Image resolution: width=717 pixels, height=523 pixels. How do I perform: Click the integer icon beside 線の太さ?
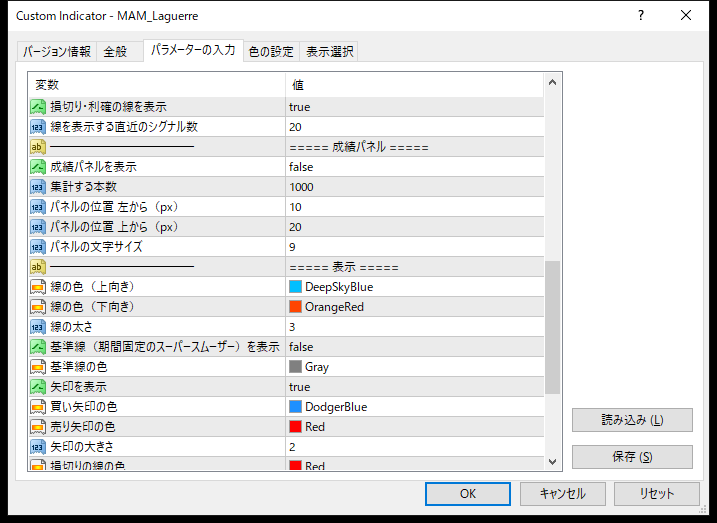pos(38,327)
